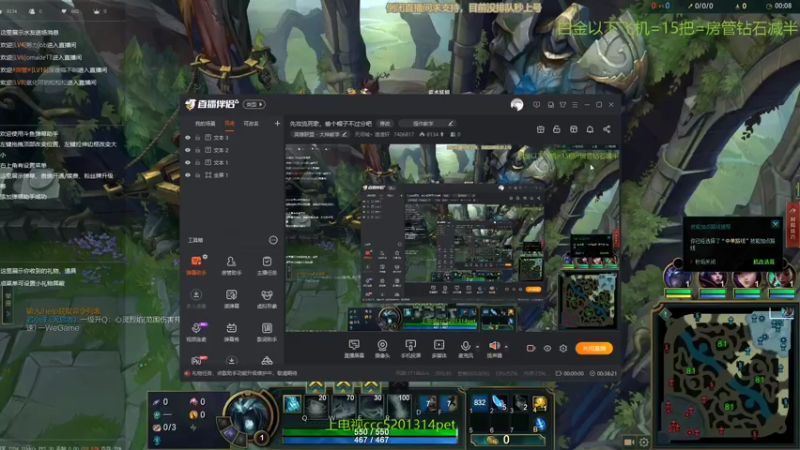Switch to the first scene tab
The height and width of the screenshot is (450, 800).
tap(205, 123)
